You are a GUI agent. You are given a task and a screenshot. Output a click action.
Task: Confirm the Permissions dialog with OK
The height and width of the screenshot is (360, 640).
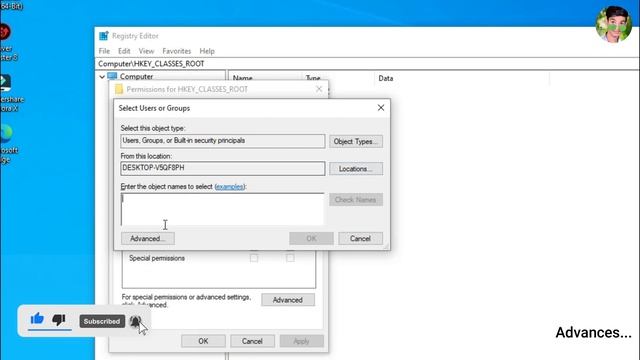[x=203, y=341]
